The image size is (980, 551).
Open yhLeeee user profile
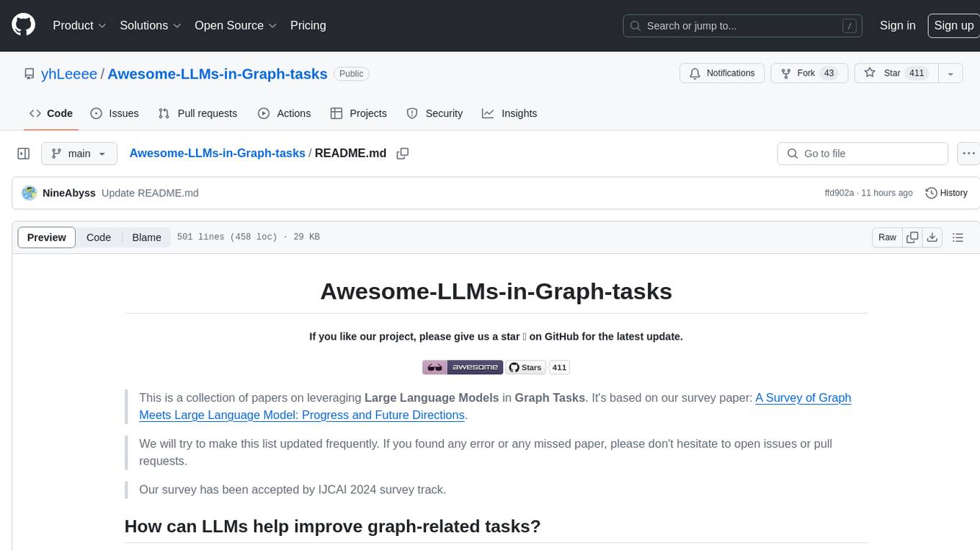[x=69, y=74]
